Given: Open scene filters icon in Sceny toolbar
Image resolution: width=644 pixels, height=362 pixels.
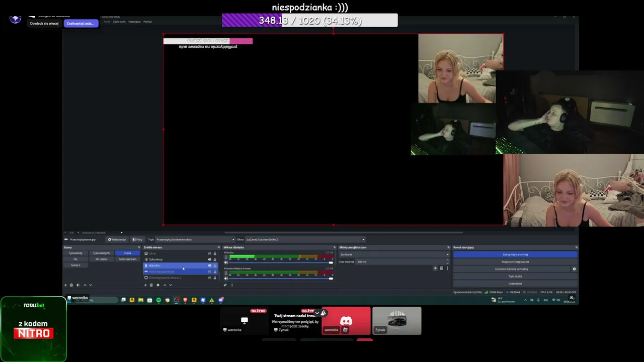Looking at the screenshot, I should (78, 285).
